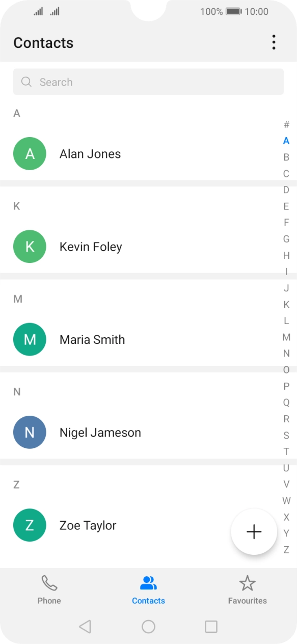The width and height of the screenshot is (297, 644).
Task: Open contact Kevin Foley
Action: [91, 246]
